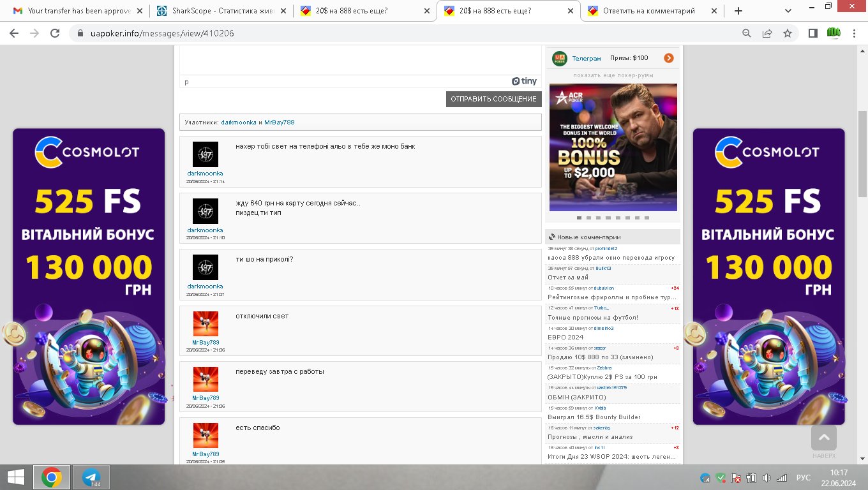Open the zoom magnifier in address bar
This screenshot has height=490, width=868.
click(747, 33)
